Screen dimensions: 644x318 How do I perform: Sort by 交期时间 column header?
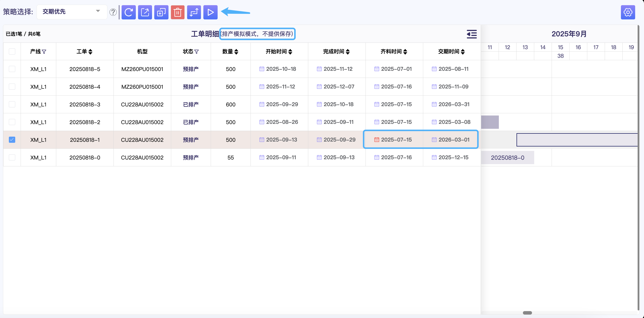coord(463,52)
